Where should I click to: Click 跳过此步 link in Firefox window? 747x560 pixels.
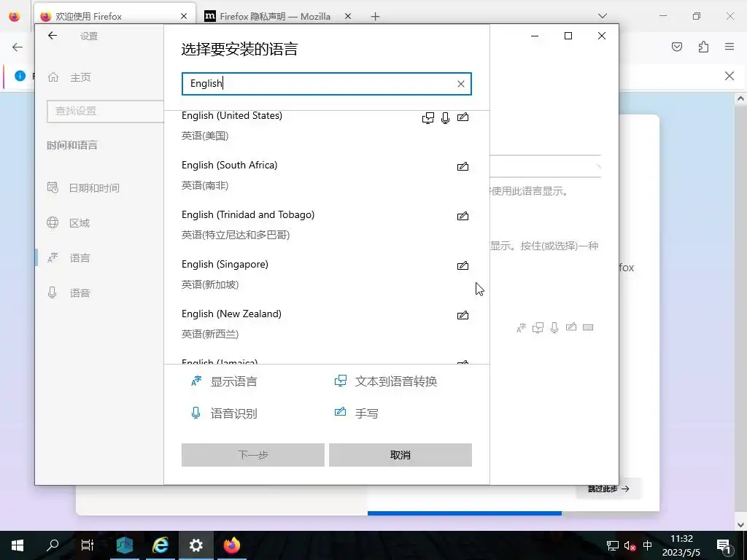coord(608,489)
